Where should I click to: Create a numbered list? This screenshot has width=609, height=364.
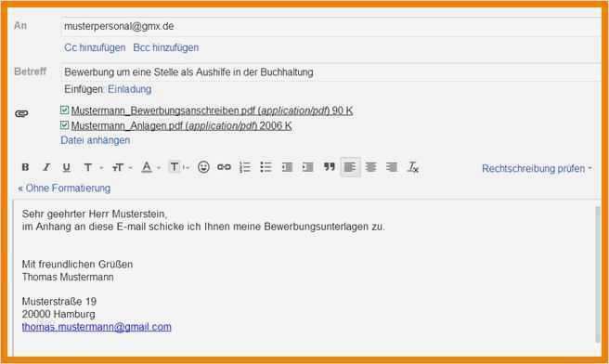[x=245, y=167]
